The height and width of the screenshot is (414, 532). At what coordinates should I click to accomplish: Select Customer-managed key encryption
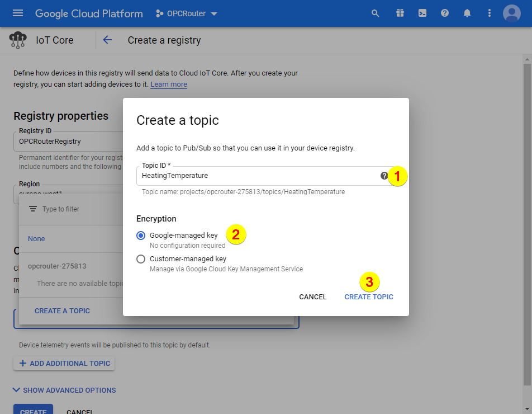141,259
